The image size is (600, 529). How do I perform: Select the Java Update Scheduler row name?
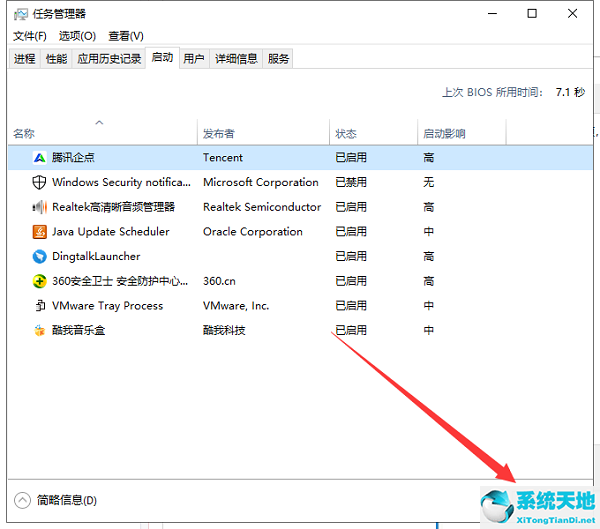[111, 232]
